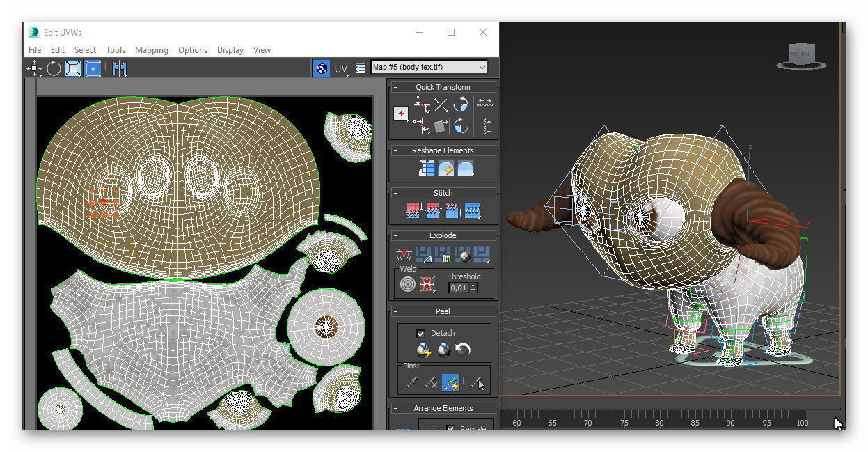
Task: Click the Relax custom icon in Reshape Elements
Action: [x=465, y=169]
